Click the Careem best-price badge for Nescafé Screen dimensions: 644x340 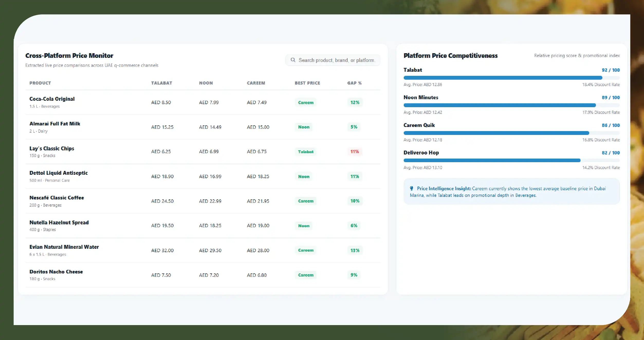point(306,201)
